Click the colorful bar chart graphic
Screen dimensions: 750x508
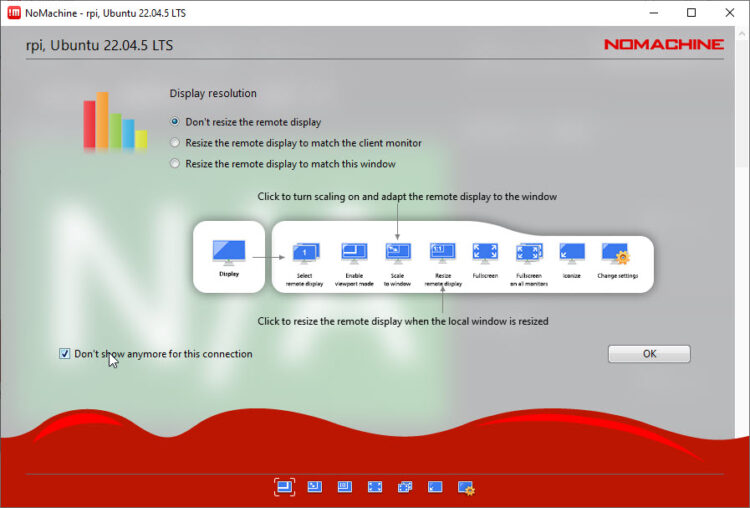point(115,120)
